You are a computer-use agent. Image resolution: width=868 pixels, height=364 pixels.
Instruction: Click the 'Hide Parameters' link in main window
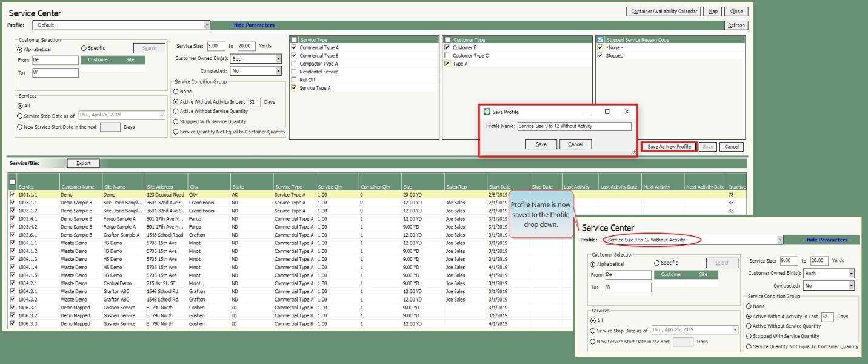[255, 25]
